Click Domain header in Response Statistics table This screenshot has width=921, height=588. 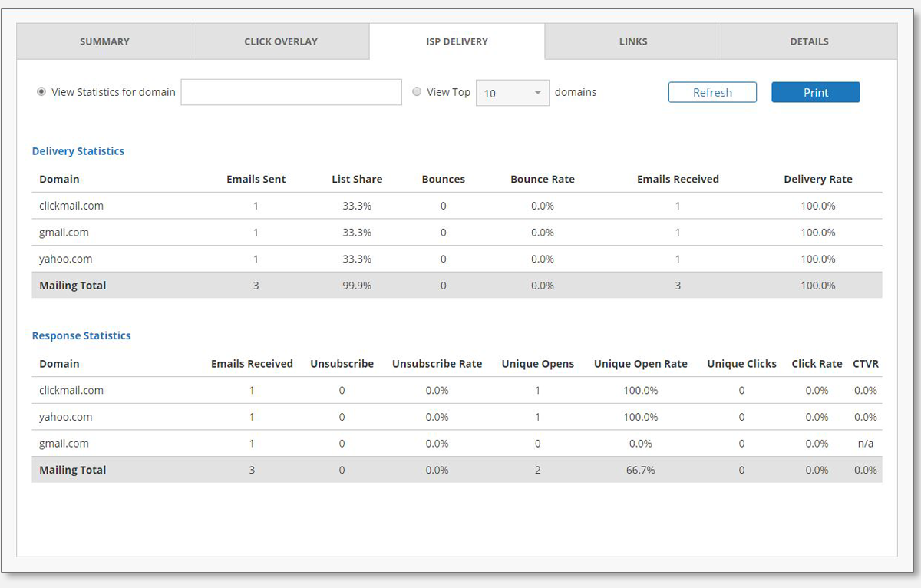(59, 364)
